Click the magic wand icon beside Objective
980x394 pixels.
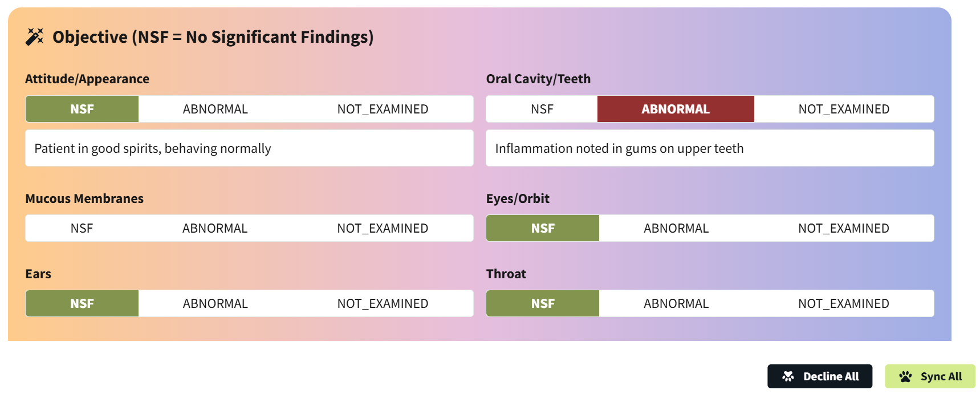(34, 37)
